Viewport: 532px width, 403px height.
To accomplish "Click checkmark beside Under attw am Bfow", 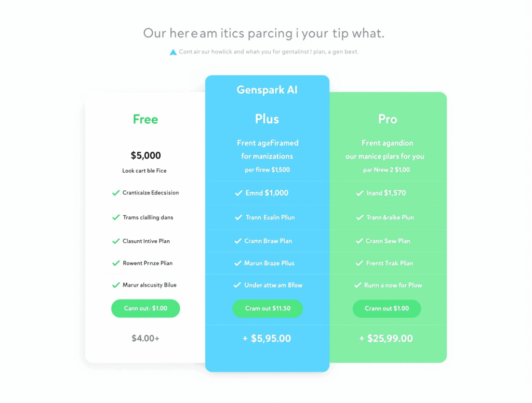I will (237, 285).
